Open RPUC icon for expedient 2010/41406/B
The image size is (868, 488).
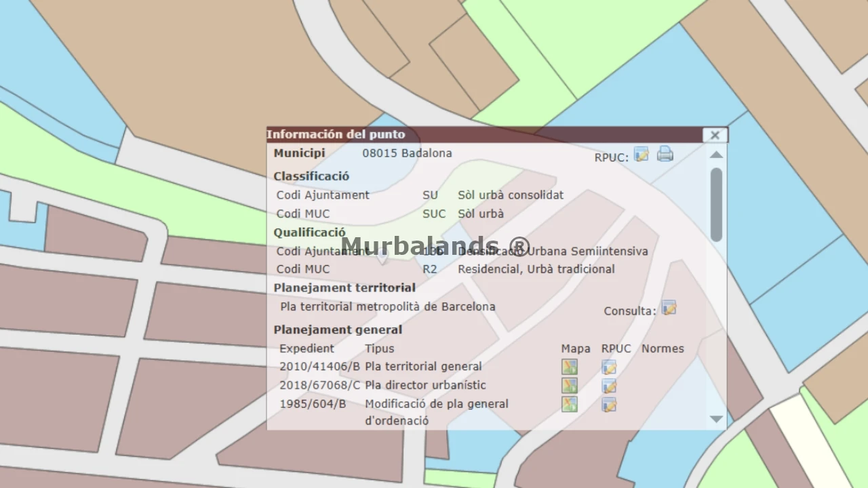pos(609,367)
